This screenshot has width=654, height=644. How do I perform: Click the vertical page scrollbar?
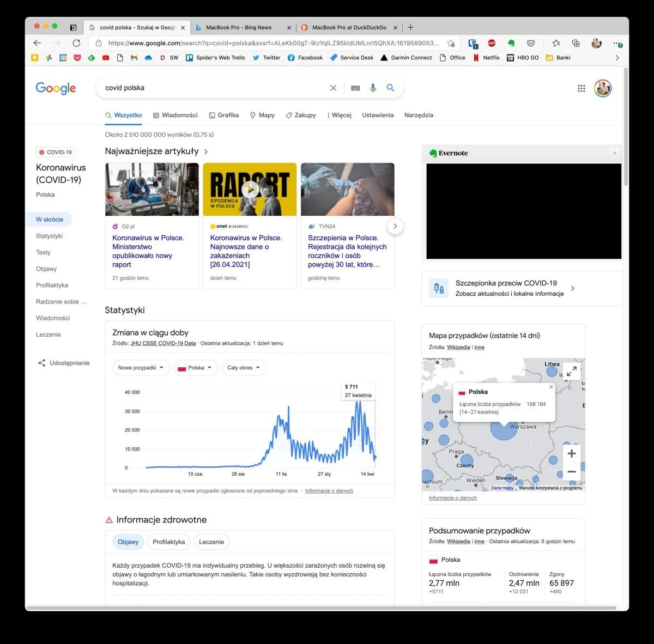tap(626, 127)
